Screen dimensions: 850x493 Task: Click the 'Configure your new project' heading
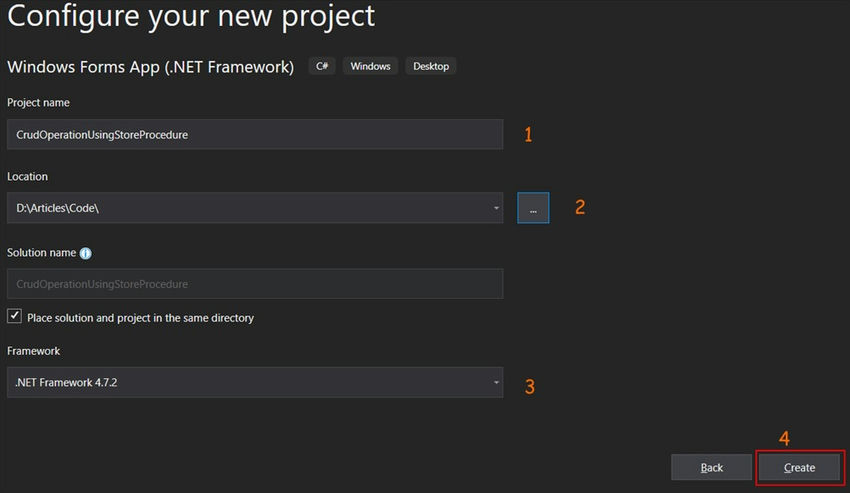(x=192, y=17)
